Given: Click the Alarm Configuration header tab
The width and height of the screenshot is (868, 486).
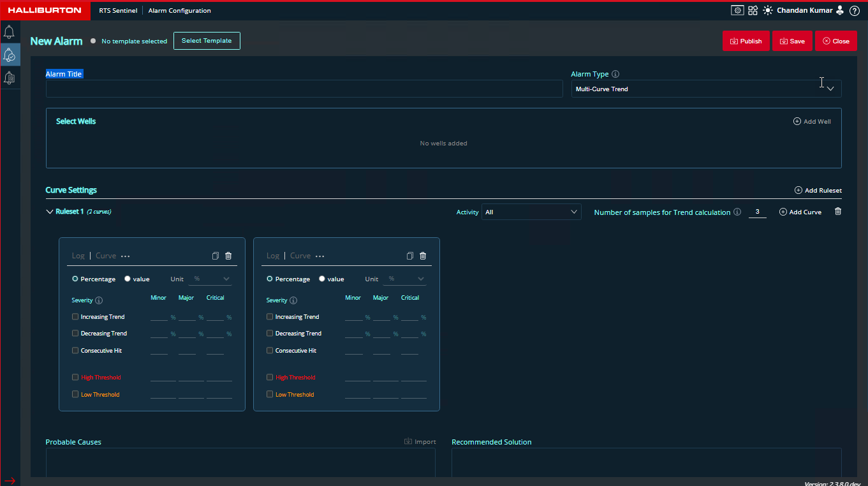Looking at the screenshot, I should [x=179, y=11].
